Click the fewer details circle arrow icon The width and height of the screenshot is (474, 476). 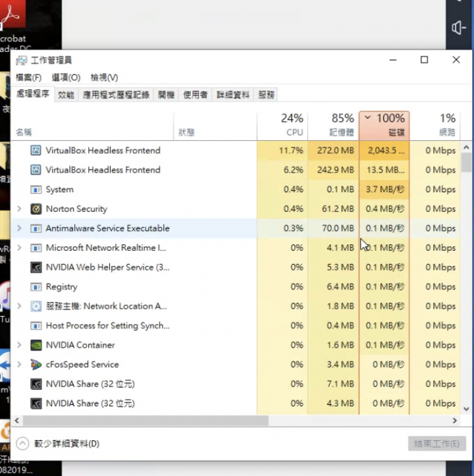[x=22, y=444]
